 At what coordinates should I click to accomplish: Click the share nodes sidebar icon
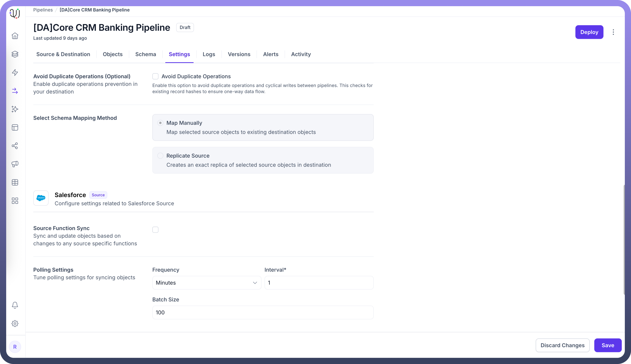coord(15,146)
